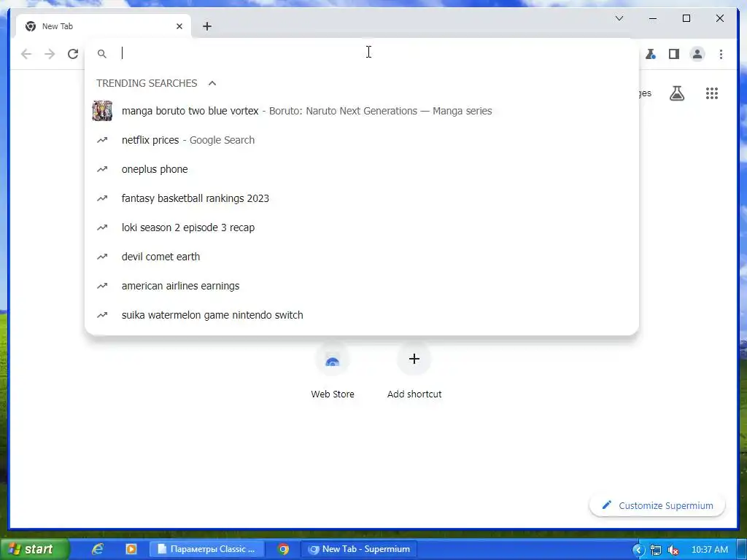The height and width of the screenshot is (560, 747).
Task: Pick fantasy basketball rankings 2023 suggestion
Action: point(362,198)
